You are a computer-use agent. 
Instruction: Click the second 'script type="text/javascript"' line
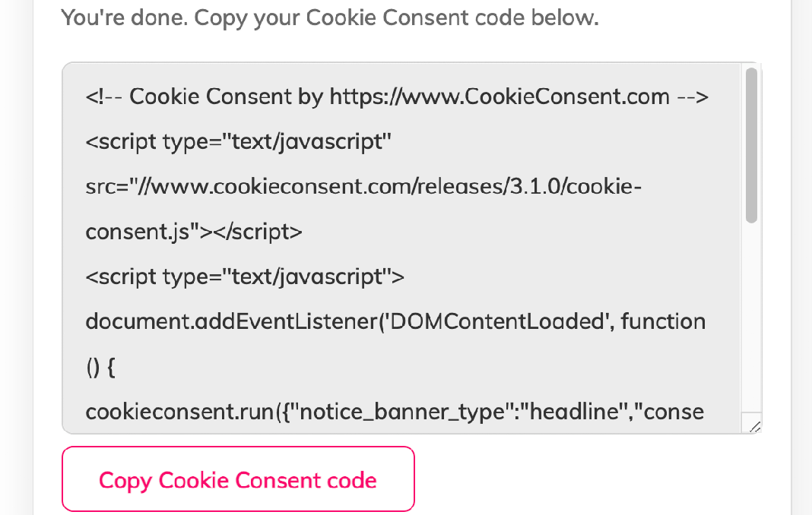[245, 277]
